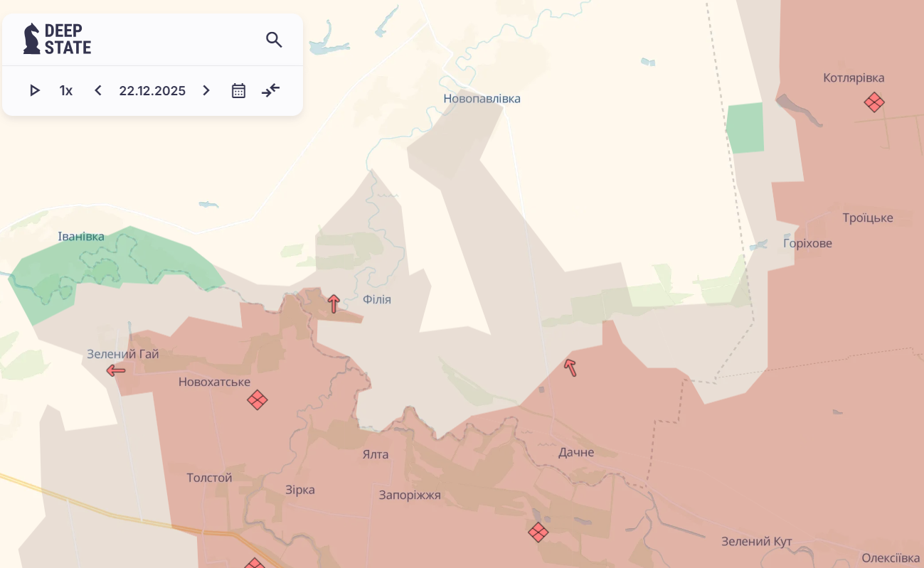This screenshot has height=568, width=924.
Task: Click the Троїцьке settlement label
Action: click(868, 218)
